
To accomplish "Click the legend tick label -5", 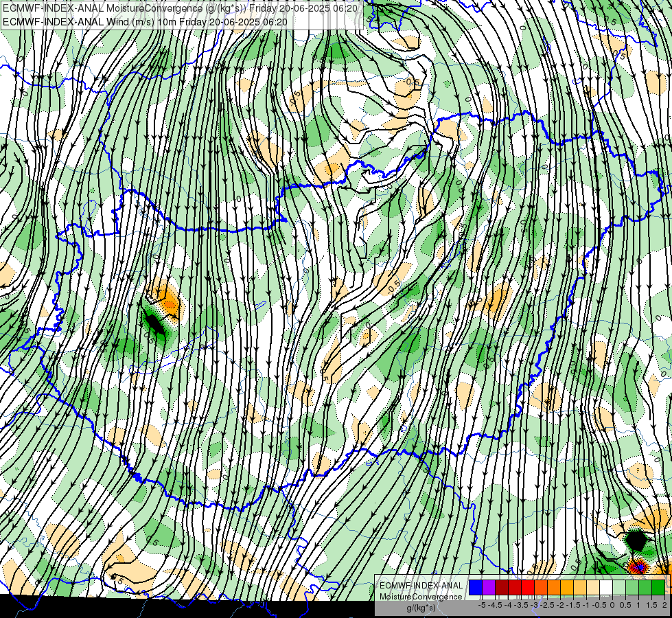I will 482,605.
